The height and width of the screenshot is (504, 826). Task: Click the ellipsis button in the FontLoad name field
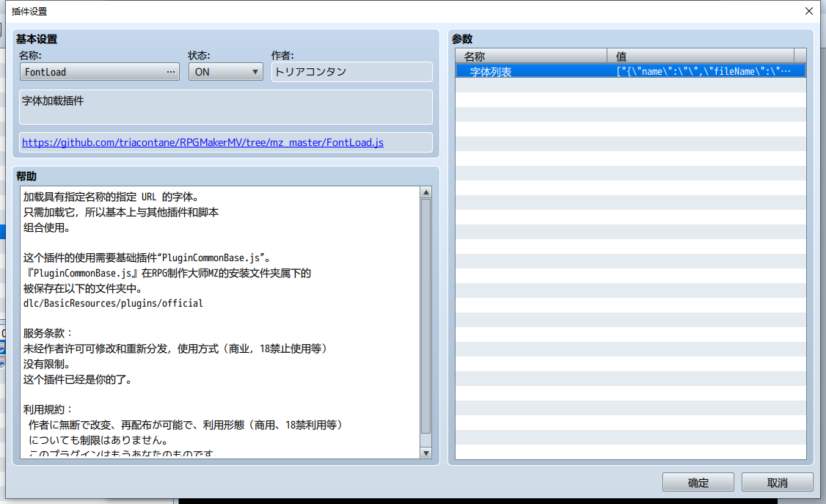pos(171,72)
